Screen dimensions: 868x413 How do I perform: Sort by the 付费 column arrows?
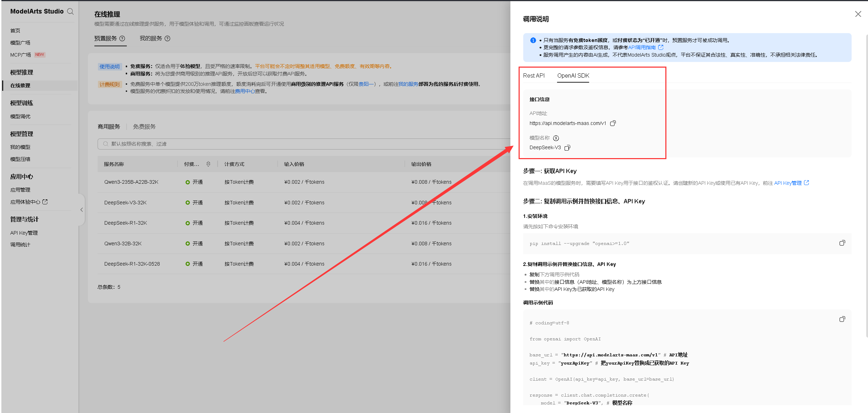pos(208,164)
